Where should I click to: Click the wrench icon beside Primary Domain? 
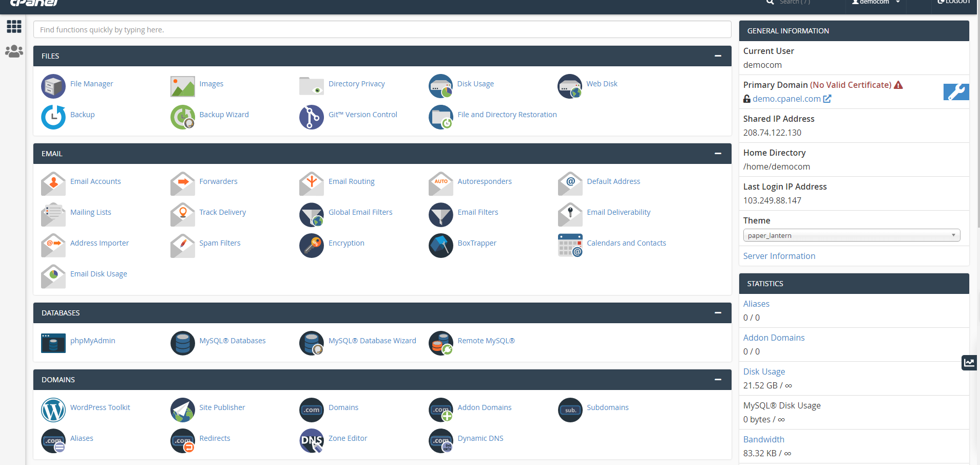pyautogui.click(x=956, y=92)
